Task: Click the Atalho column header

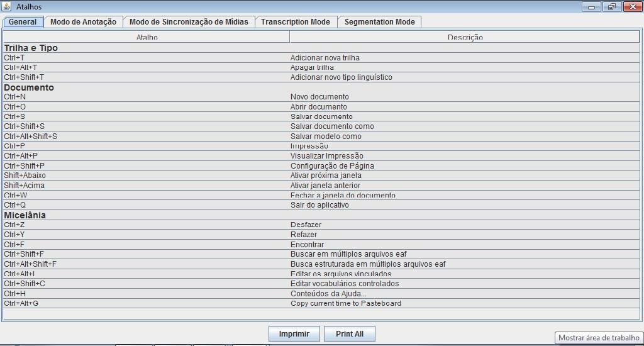Action: tap(147, 37)
